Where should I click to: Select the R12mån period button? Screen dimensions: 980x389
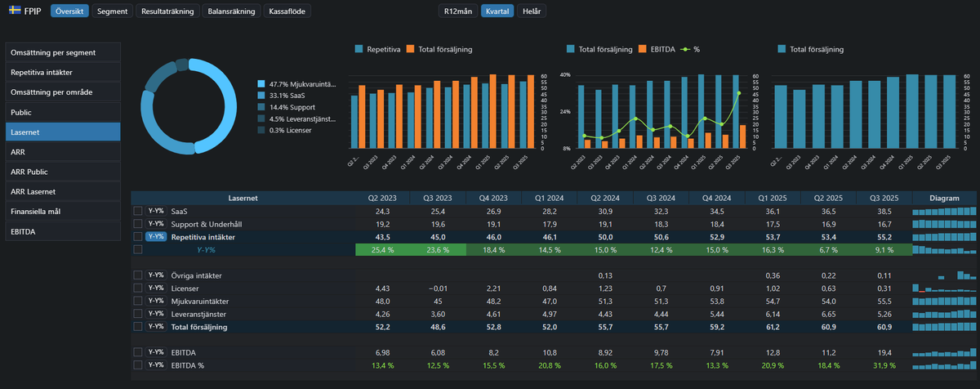pyautogui.click(x=458, y=11)
